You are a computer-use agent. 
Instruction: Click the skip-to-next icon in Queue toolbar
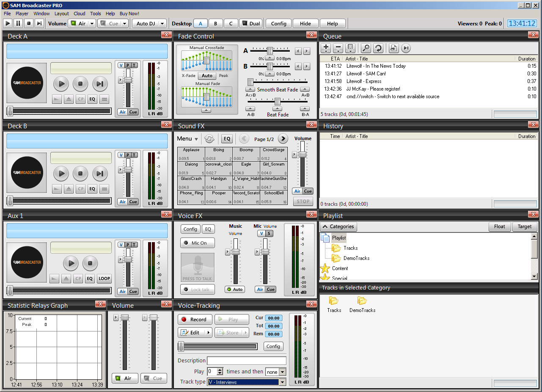tap(406, 48)
